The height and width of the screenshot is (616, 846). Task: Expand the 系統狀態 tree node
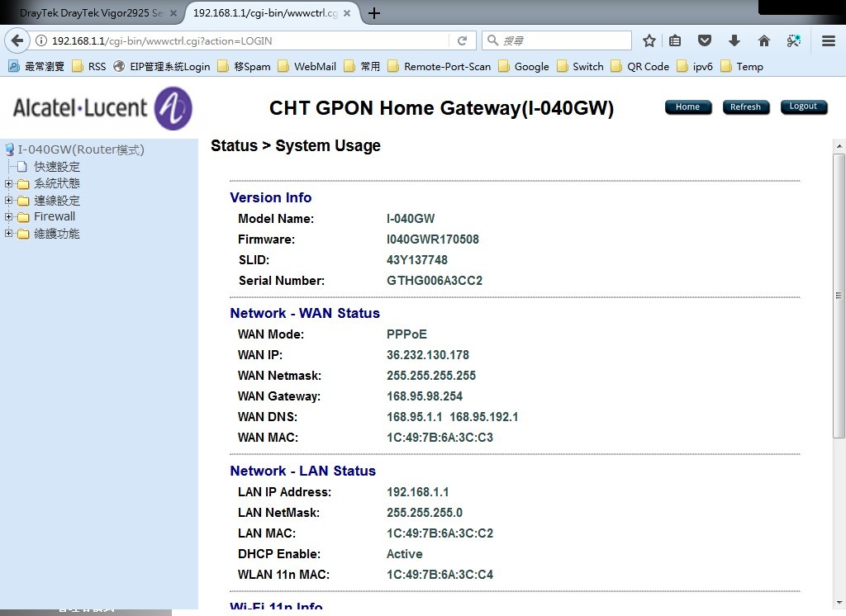[x=8, y=183]
